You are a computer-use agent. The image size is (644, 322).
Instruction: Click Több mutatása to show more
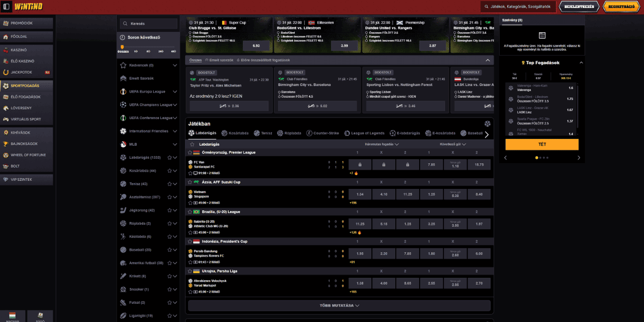click(339, 305)
